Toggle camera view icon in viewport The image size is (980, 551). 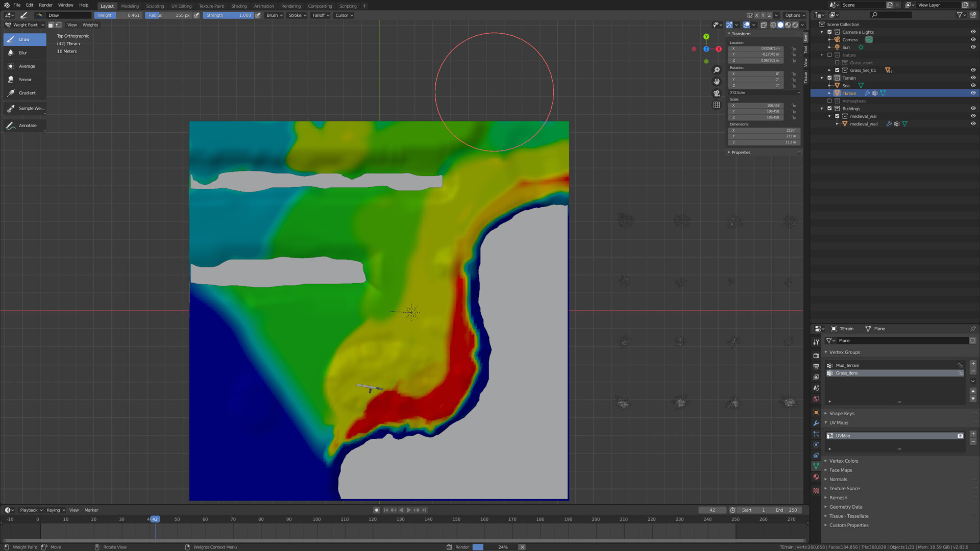pos(717,93)
